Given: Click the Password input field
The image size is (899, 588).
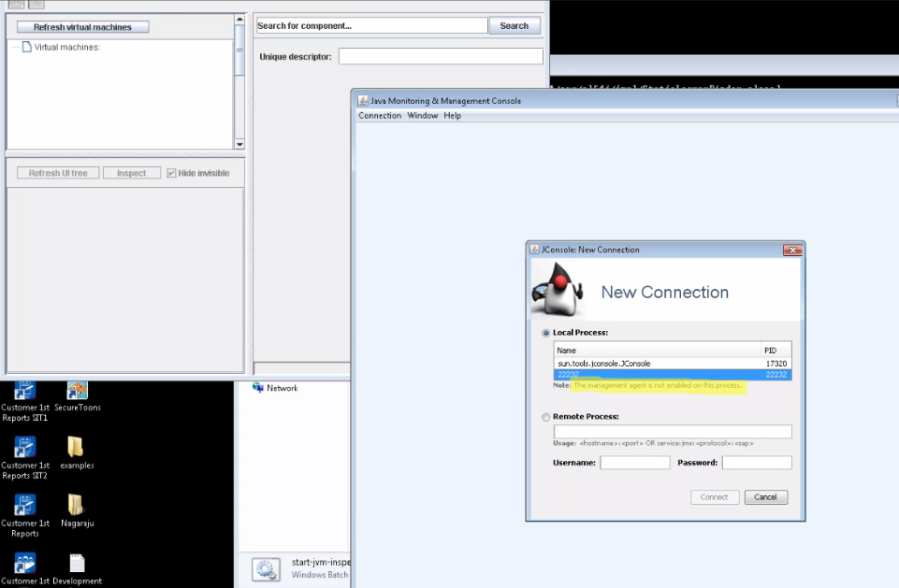Looking at the screenshot, I should pos(757,463).
